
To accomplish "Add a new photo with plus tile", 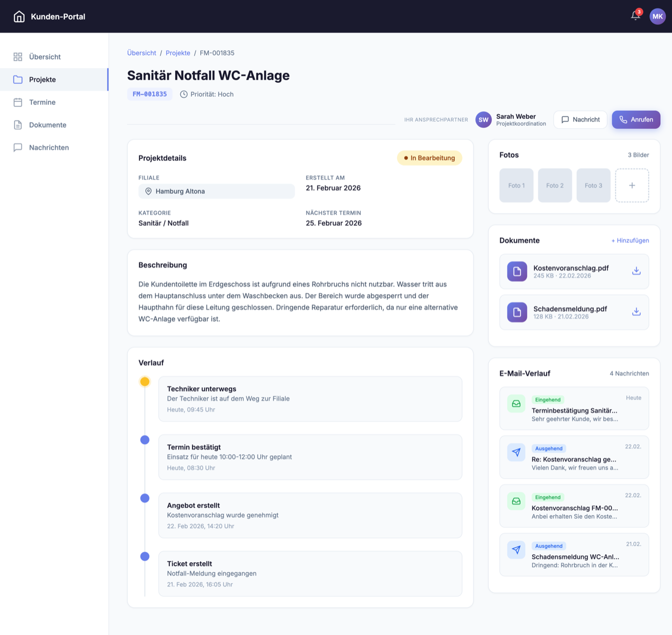I will click(632, 185).
